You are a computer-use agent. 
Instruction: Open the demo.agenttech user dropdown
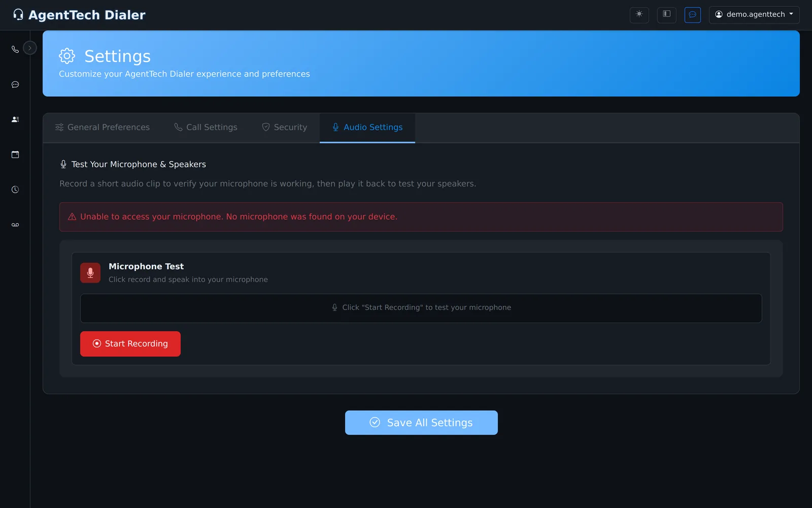(754, 15)
